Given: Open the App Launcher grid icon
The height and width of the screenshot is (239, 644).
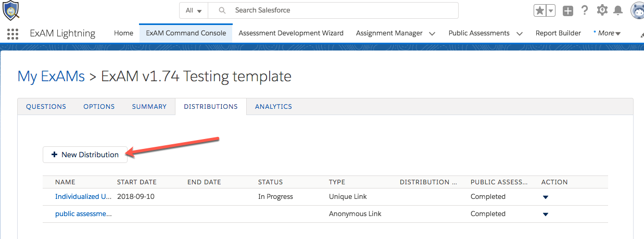Looking at the screenshot, I should tap(13, 34).
